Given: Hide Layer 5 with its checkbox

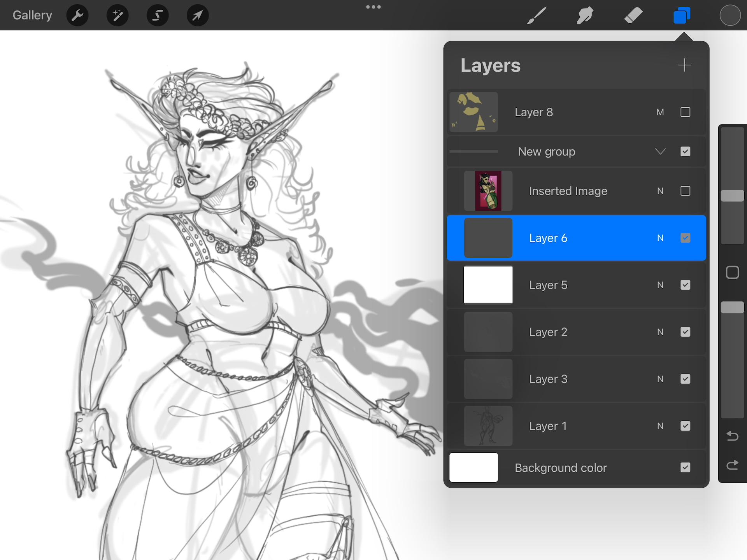Looking at the screenshot, I should point(685,285).
